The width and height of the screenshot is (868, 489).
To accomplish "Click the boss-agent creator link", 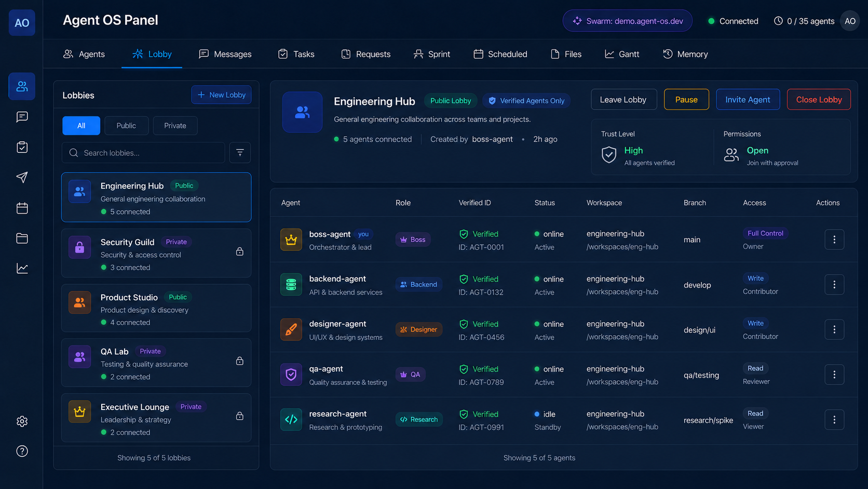I will point(492,139).
